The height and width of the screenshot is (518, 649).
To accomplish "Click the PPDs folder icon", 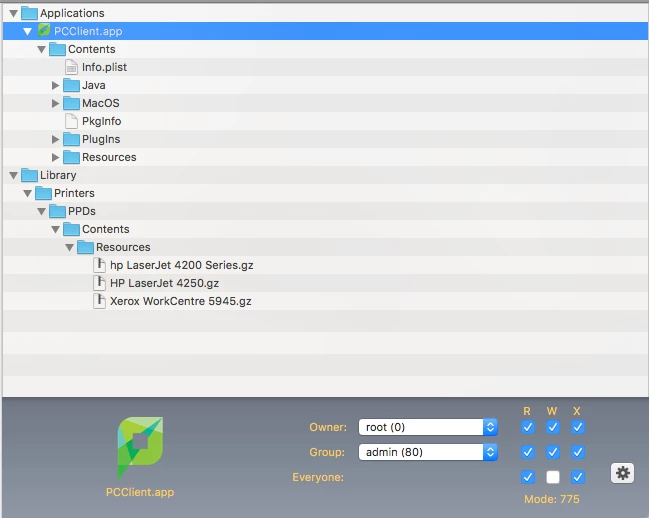I will coord(57,211).
